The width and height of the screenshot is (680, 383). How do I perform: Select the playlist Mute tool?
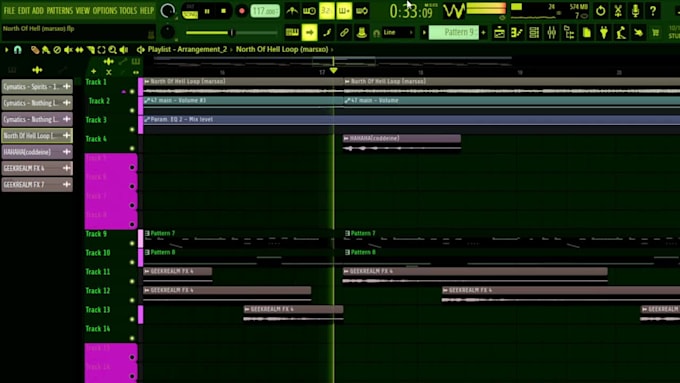pyautogui.click(x=68, y=50)
